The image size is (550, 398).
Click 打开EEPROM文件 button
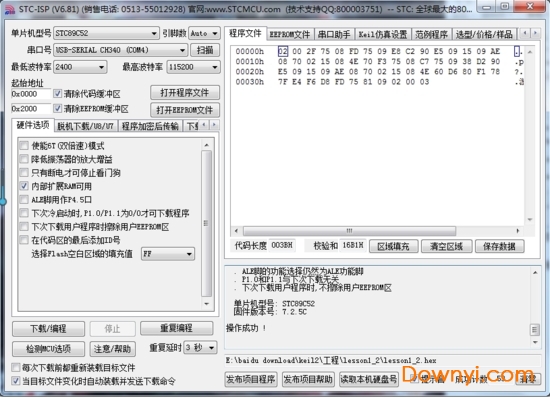185,110
